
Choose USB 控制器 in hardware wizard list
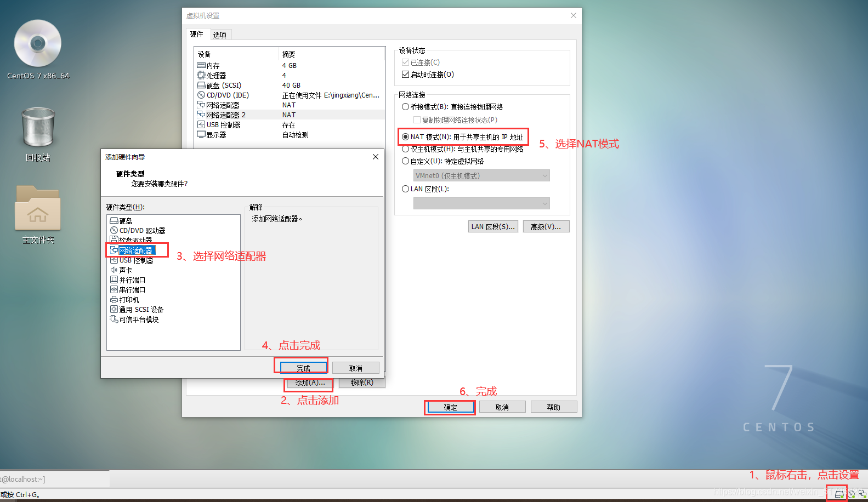pyautogui.click(x=132, y=260)
